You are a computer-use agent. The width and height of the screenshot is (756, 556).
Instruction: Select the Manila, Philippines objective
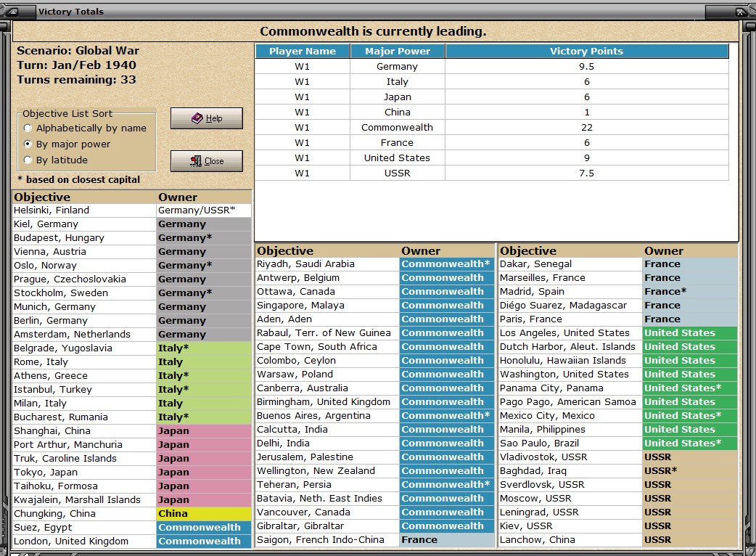click(570, 430)
